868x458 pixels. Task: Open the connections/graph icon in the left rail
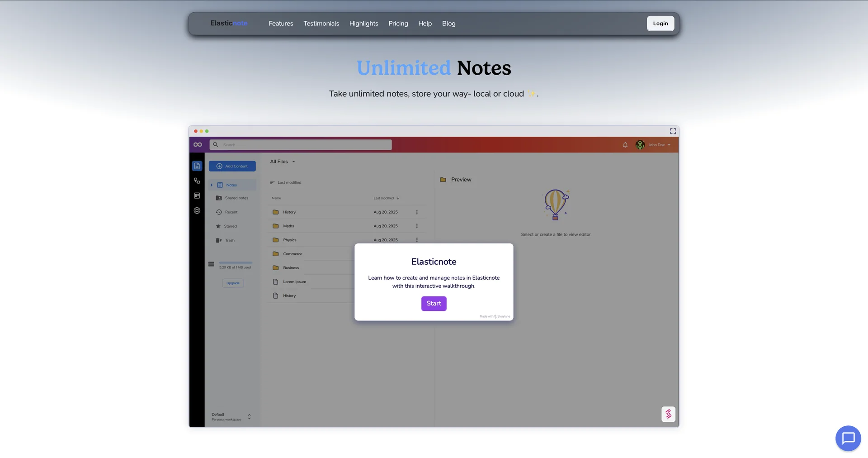point(197,181)
